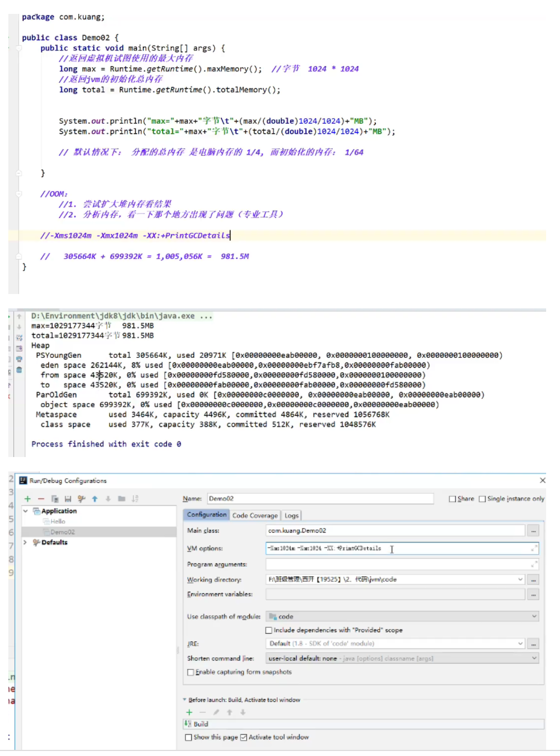This screenshot has height=756, width=560.
Task: Toggle soft-wrap icon in console gutter
Action: [x=19, y=337]
